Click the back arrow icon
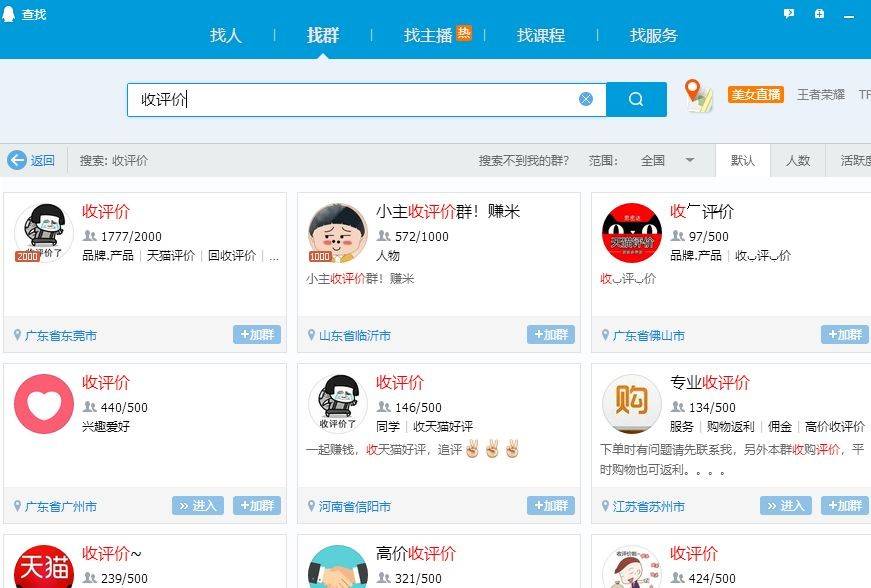The height and width of the screenshot is (588, 871). 17,160
